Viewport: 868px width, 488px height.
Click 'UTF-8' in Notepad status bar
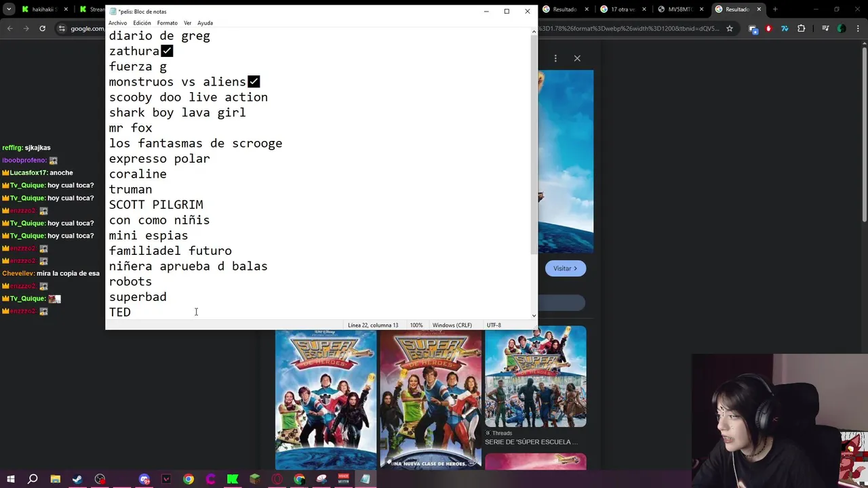(x=494, y=325)
